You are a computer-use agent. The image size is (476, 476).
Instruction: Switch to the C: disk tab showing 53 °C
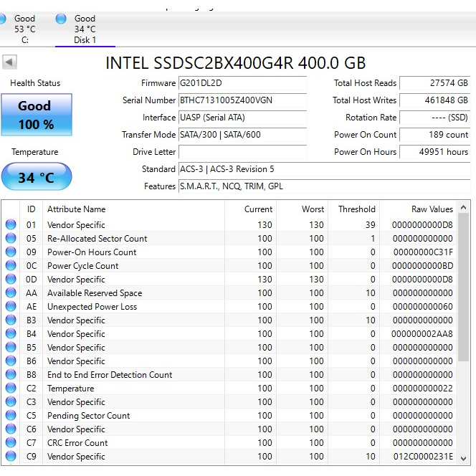point(23,29)
